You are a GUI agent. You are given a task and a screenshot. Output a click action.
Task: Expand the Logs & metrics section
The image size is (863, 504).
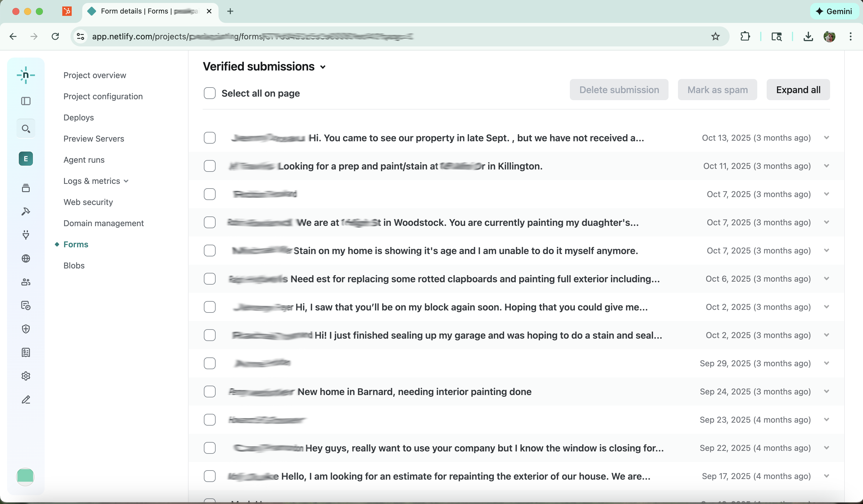pyautogui.click(x=126, y=181)
